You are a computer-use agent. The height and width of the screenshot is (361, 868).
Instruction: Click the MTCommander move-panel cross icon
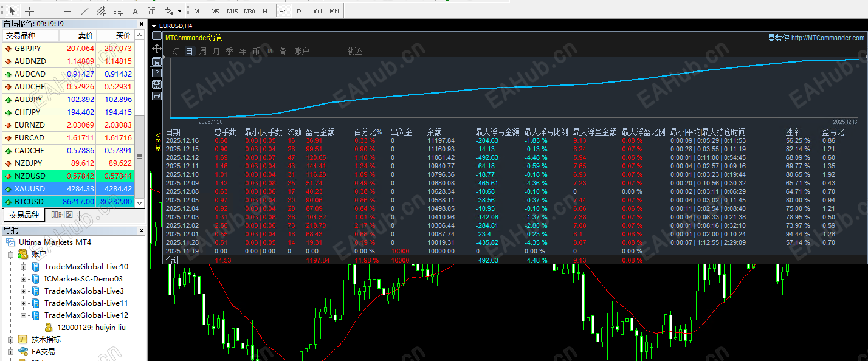[x=157, y=48]
